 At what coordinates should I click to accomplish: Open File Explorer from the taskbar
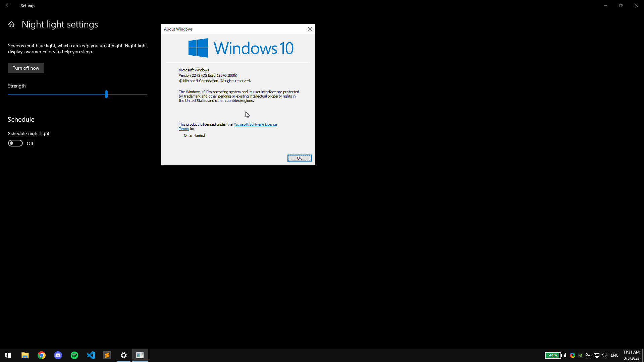coord(25,355)
